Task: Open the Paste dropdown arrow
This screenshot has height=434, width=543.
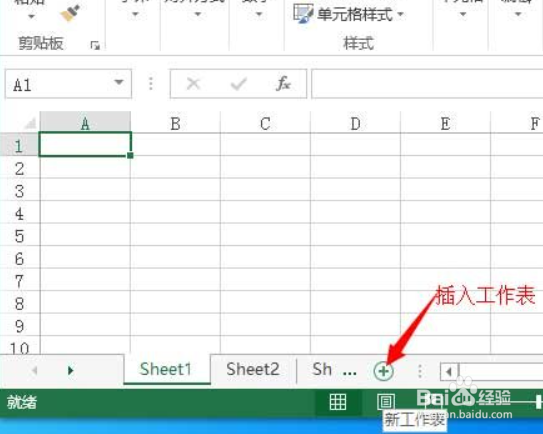Action: click(x=31, y=16)
